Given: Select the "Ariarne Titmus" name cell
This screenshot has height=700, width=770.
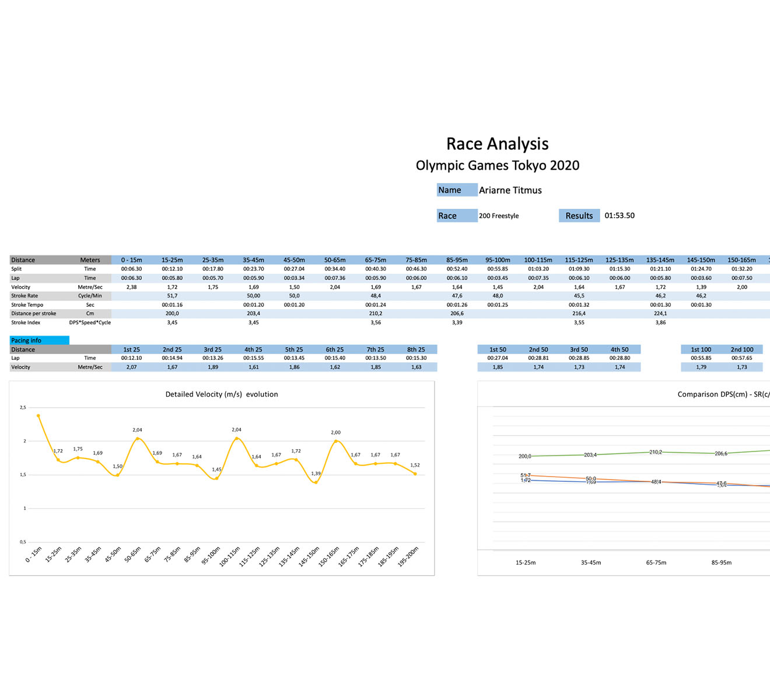Looking at the screenshot, I should click(x=510, y=190).
